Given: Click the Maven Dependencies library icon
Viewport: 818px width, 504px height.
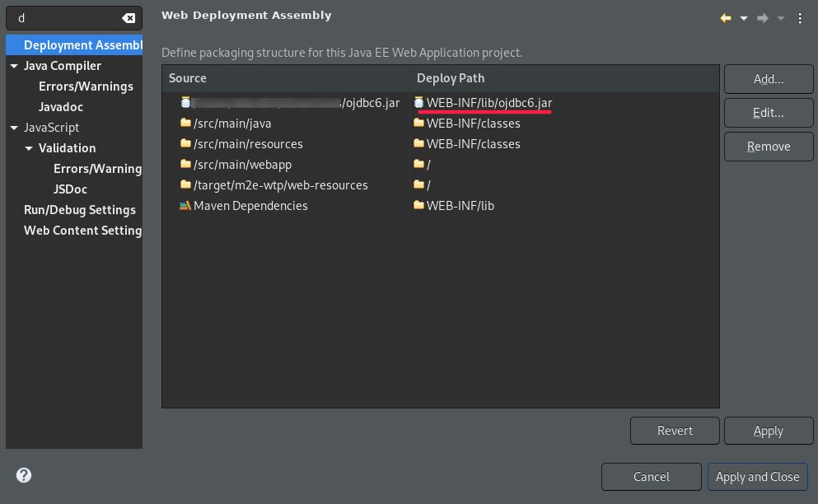Looking at the screenshot, I should [x=185, y=206].
